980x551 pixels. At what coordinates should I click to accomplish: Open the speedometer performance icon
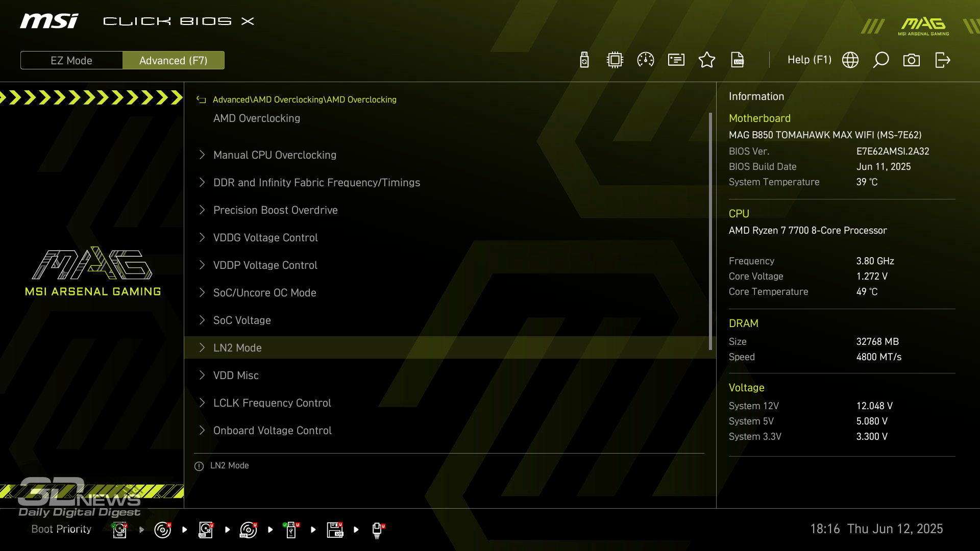coord(646,60)
